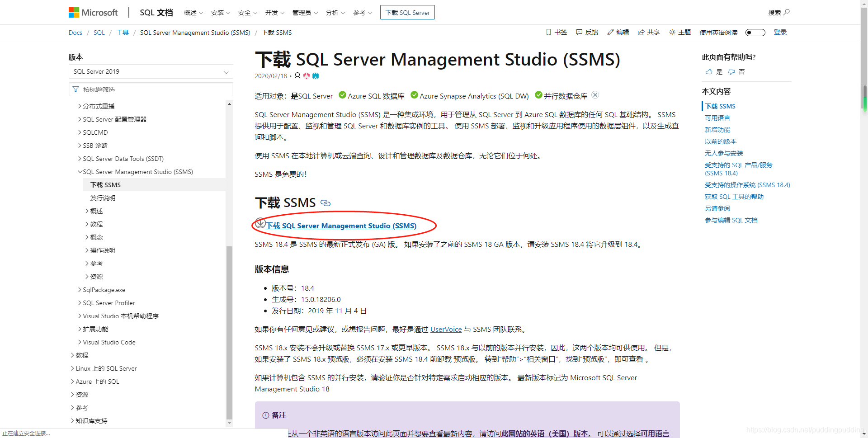The height and width of the screenshot is (438, 868).
Task: Go to 工具 breadcrumb link
Action: pos(123,33)
